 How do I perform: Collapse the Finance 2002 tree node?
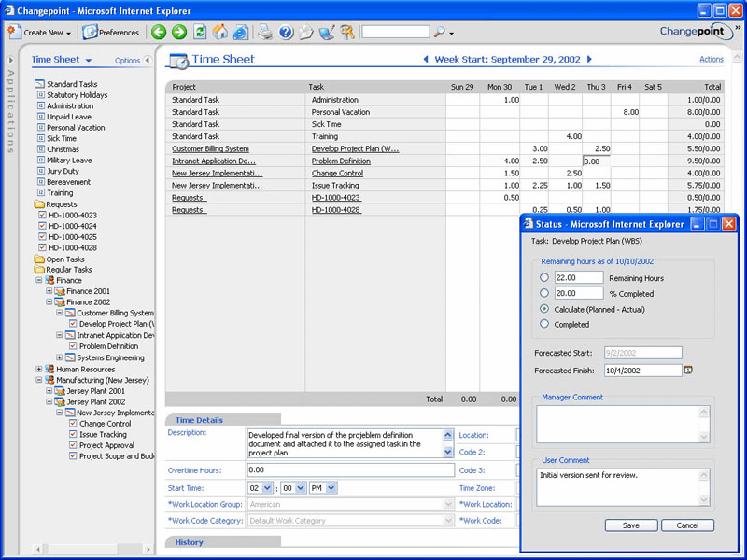point(49,301)
